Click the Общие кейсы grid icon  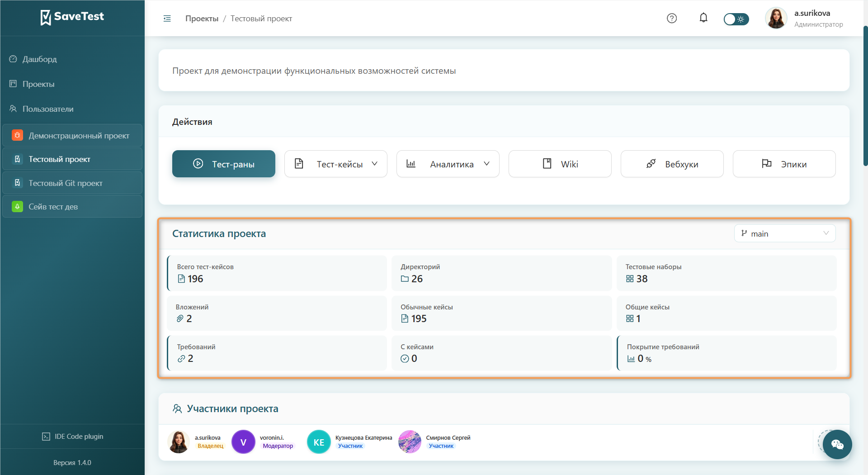(630, 318)
